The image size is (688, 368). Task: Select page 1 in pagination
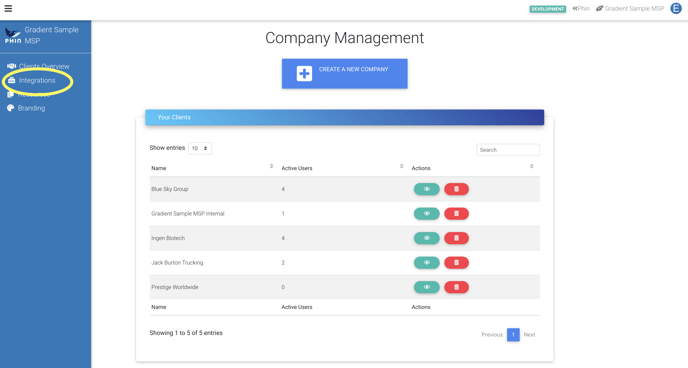(x=513, y=335)
